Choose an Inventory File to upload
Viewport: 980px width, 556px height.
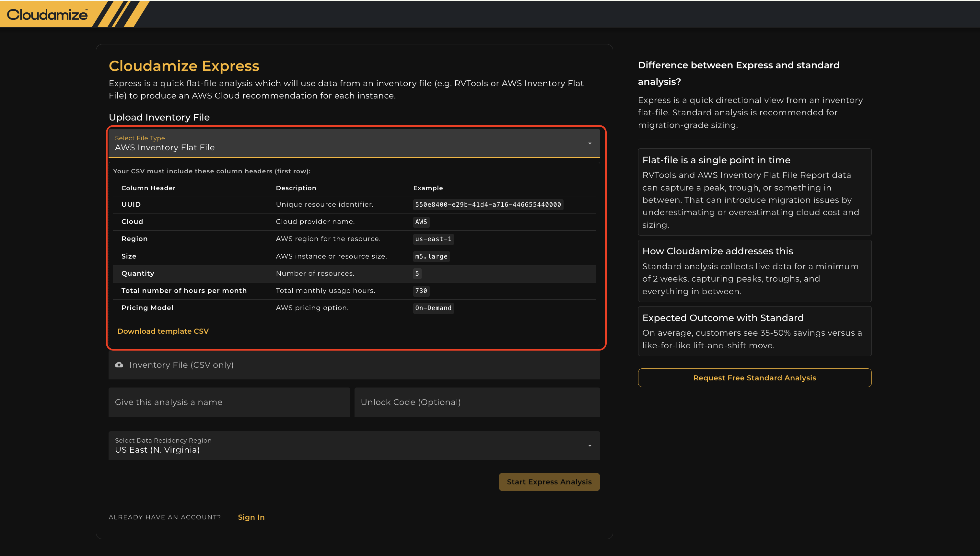[354, 365]
